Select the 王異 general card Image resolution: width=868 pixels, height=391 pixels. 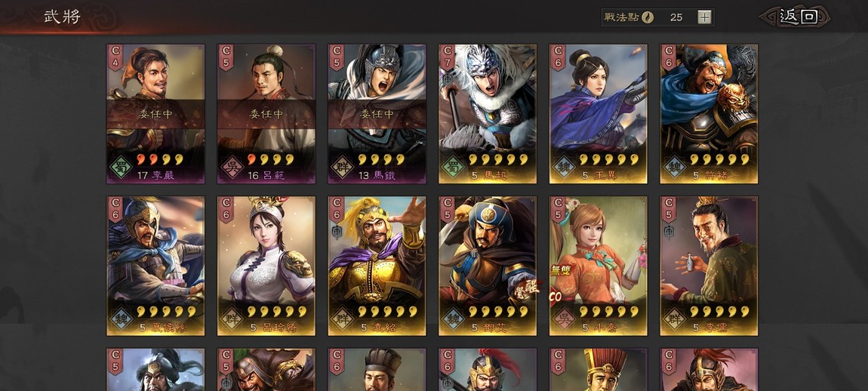point(599,113)
